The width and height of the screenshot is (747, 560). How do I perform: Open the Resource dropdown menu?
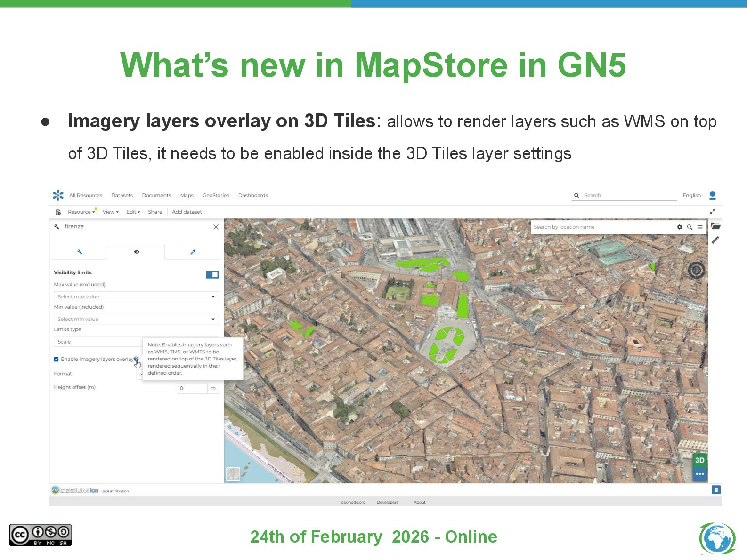81,212
